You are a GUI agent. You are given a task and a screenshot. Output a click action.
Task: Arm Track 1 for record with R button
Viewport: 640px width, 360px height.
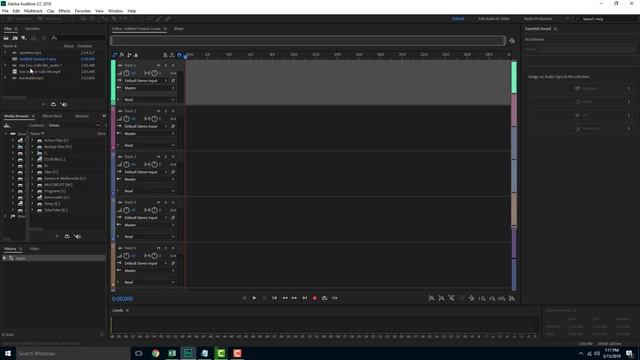(x=173, y=65)
